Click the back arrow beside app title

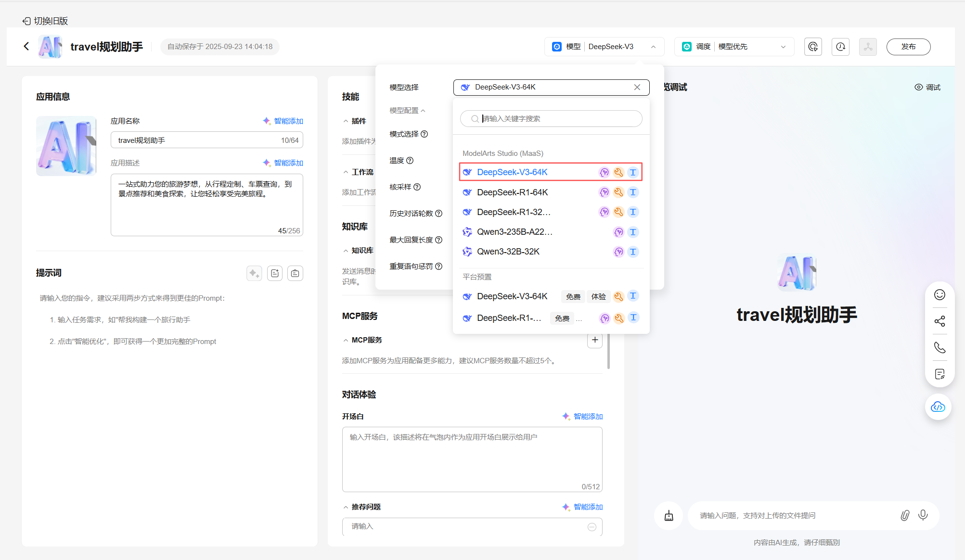click(x=26, y=46)
